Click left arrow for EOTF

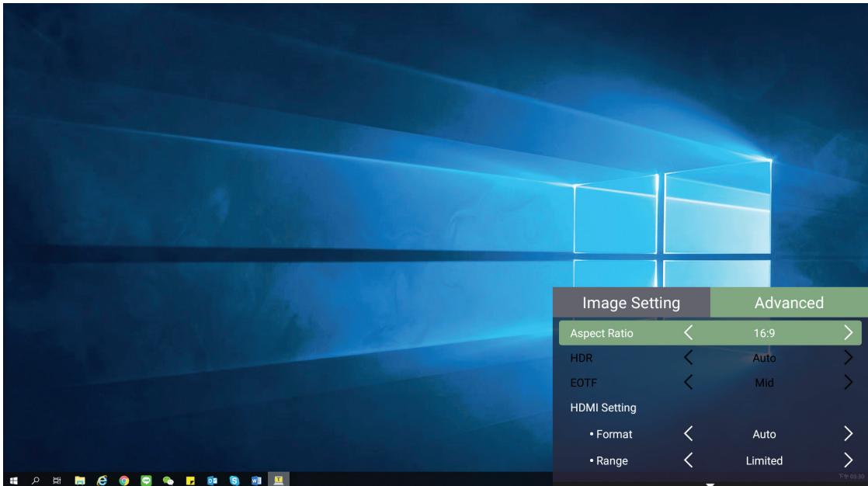[688, 382]
